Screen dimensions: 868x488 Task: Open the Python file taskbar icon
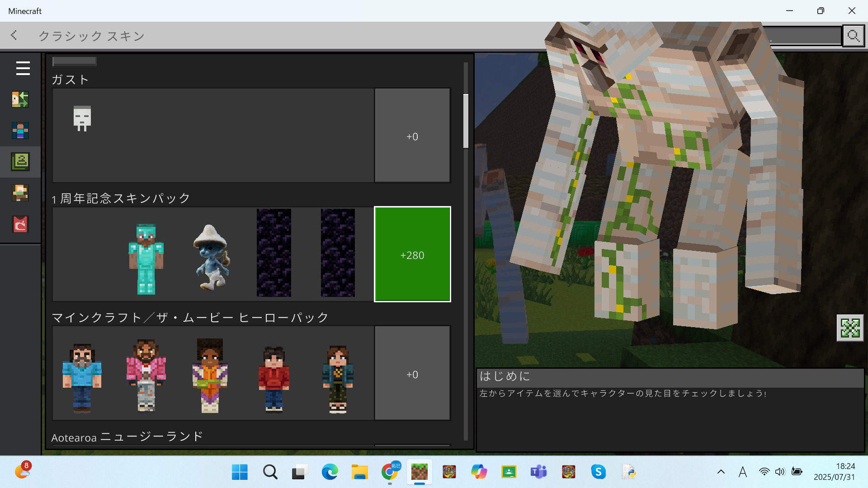point(628,472)
